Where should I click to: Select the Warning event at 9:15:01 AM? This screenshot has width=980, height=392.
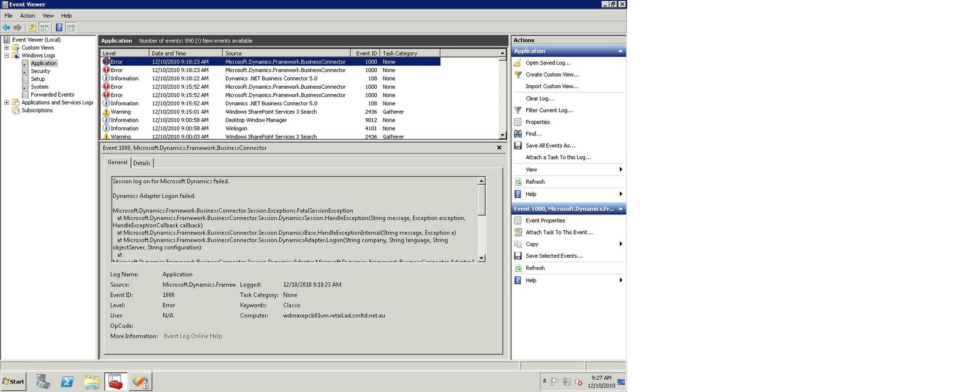coord(270,112)
